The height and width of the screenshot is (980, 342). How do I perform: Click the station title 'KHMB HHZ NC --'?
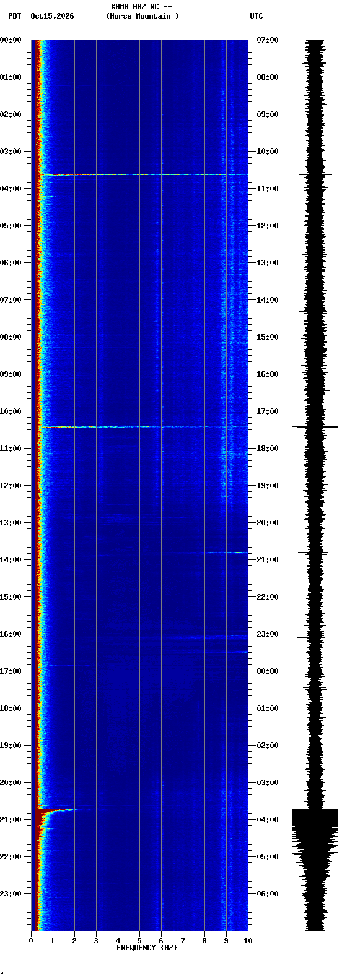(141, 7)
